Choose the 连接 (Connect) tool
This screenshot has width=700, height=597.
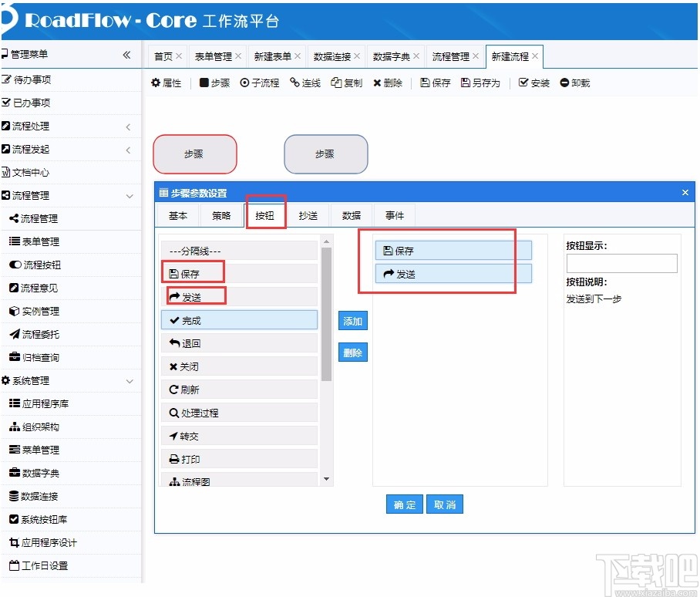click(x=305, y=83)
